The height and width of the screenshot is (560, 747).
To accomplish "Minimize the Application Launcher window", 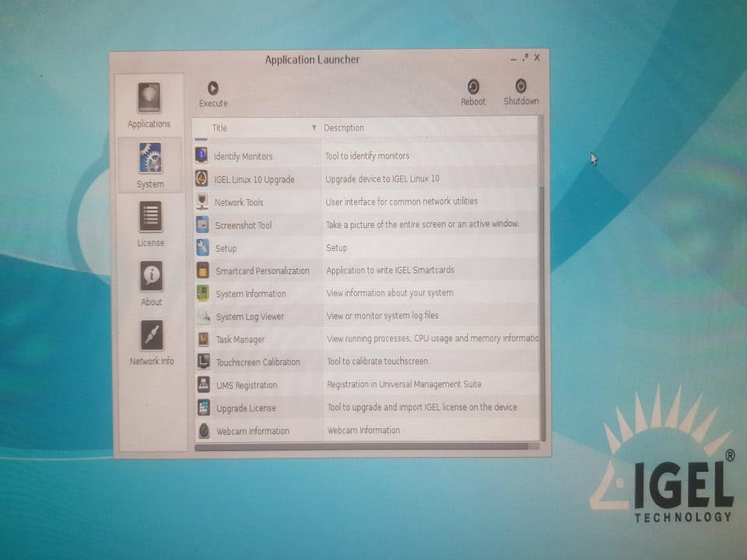I will click(x=513, y=59).
